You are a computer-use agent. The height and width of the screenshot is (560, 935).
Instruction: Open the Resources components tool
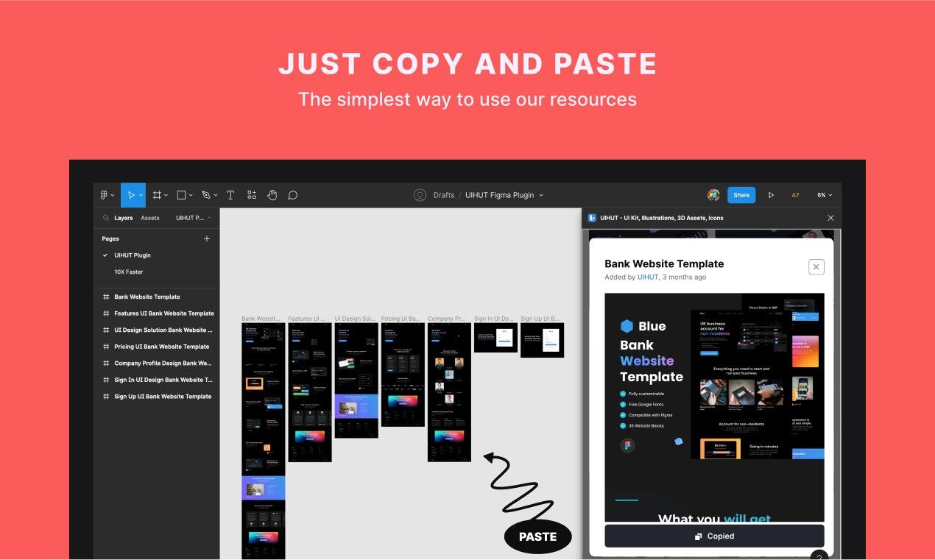[252, 195]
